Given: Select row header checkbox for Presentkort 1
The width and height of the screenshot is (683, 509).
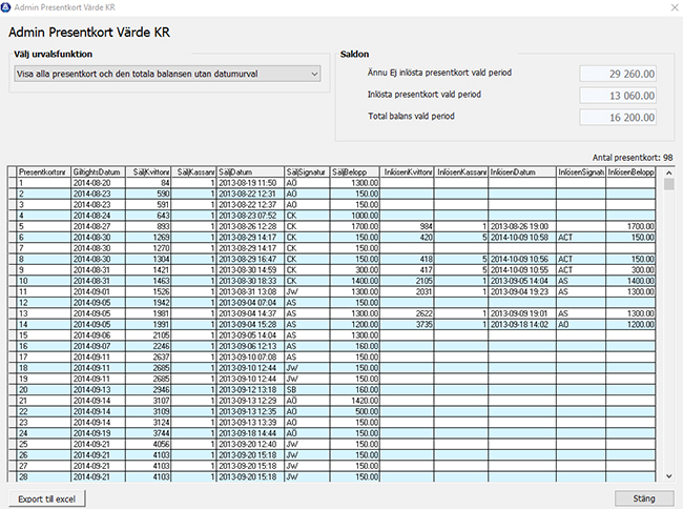Looking at the screenshot, I should click(x=12, y=183).
